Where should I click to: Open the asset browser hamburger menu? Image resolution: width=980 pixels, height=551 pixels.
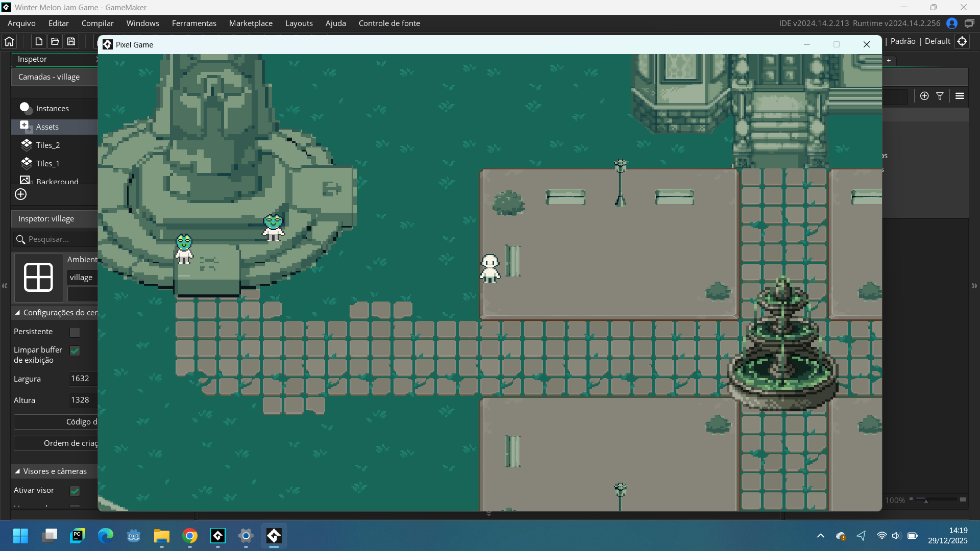(x=960, y=96)
